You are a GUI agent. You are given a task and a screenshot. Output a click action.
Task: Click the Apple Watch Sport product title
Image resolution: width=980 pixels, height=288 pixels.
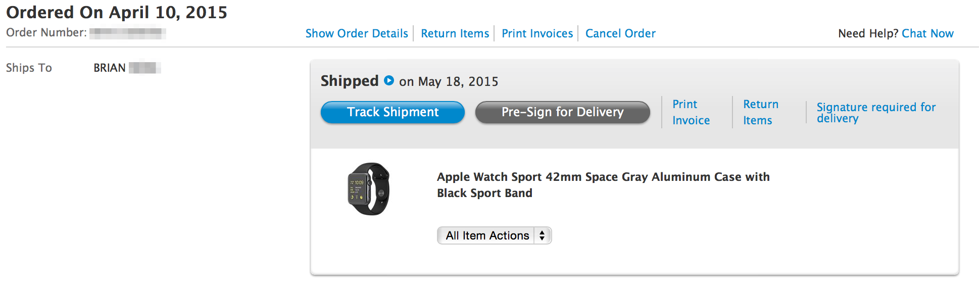pyautogui.click(x=603, y=184)
